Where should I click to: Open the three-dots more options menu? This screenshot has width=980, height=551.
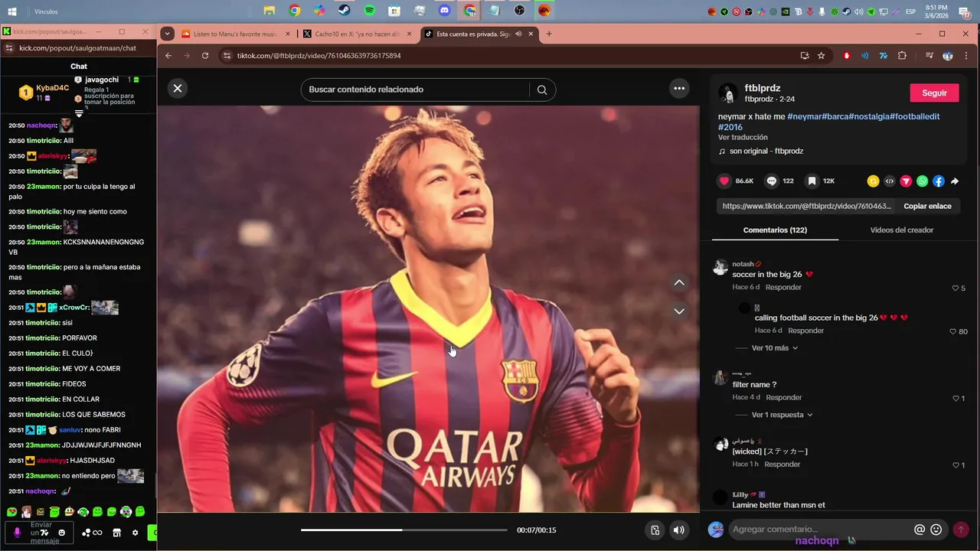point(679,88)
